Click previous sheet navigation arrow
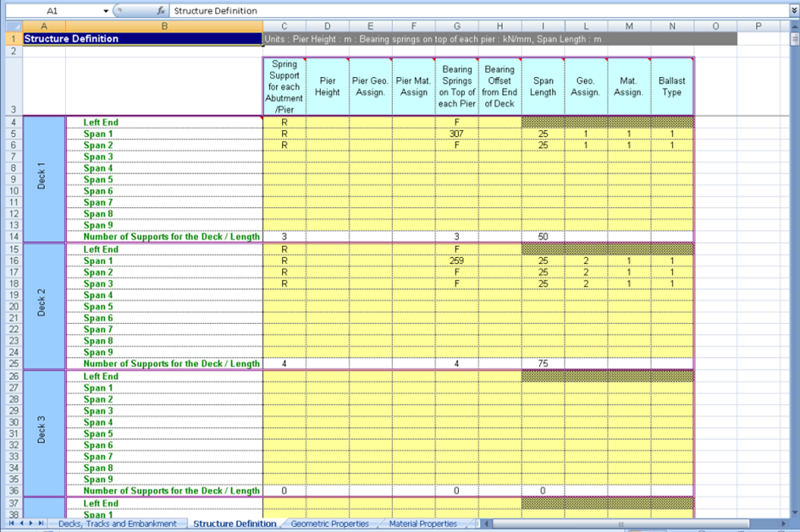This screenshot has width=800, height=532. pos(20,524)
